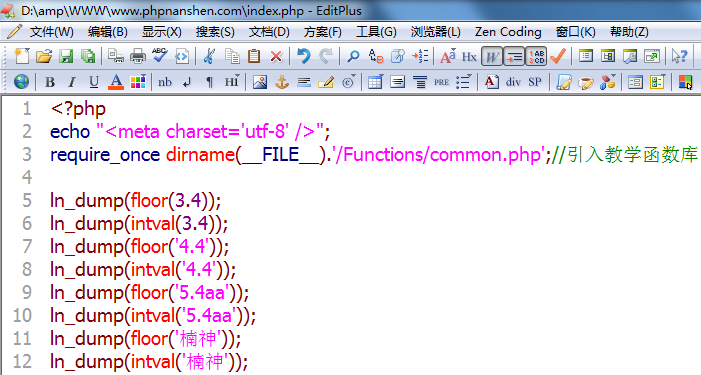
Task: Insert an HTML comment with the pencil note icon
Action: (x=326, y=82)
